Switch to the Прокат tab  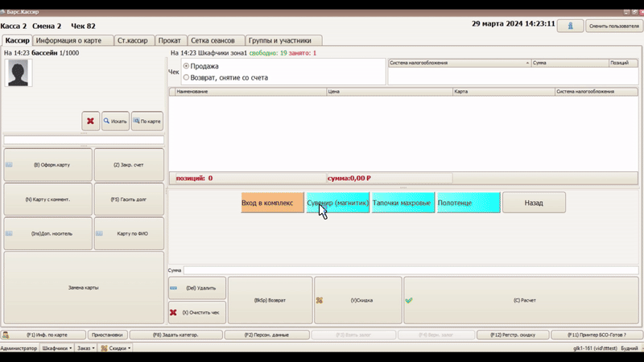point(170,40)
